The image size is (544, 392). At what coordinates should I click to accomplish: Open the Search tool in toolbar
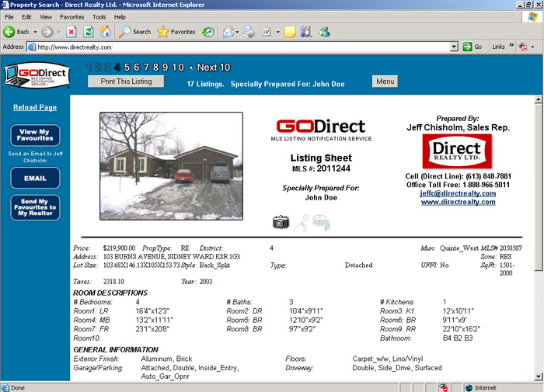click(135, 32)
